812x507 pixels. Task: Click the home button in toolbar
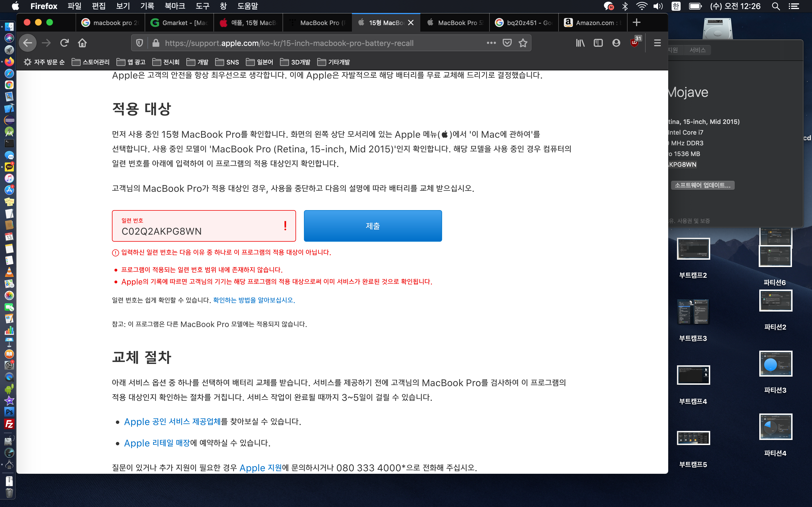pos(82,43)
